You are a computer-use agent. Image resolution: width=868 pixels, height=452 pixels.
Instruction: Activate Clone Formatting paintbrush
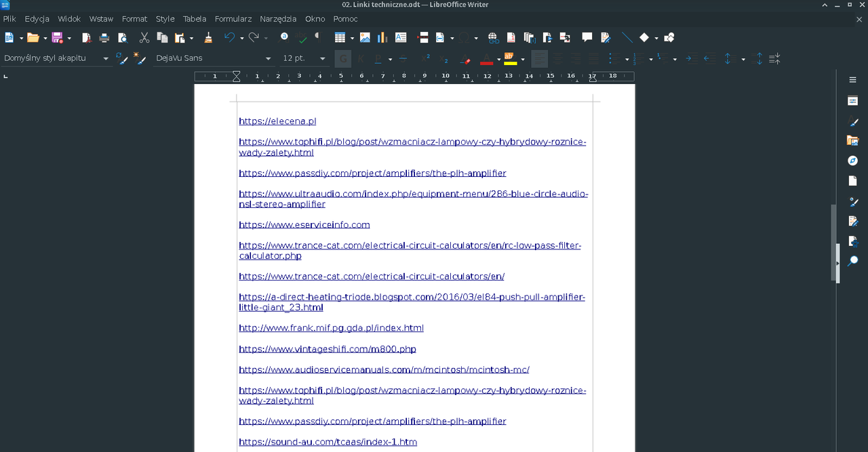pos(208,37)
